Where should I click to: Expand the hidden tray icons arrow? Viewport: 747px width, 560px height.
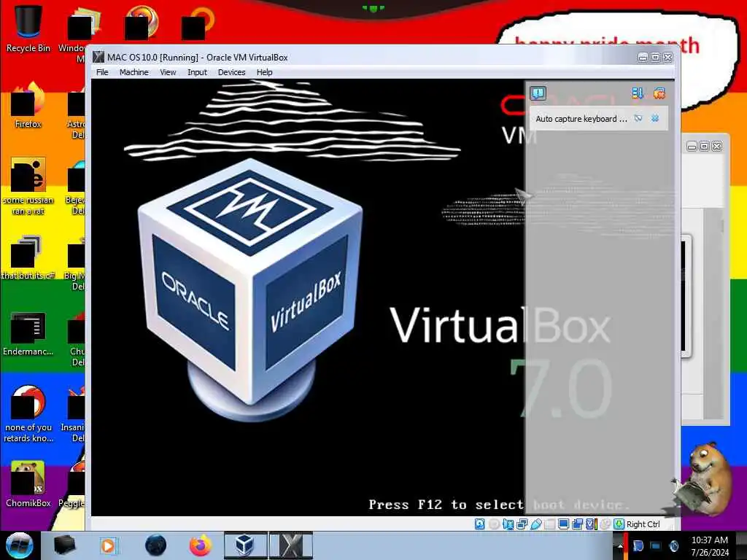click(620, 545)
